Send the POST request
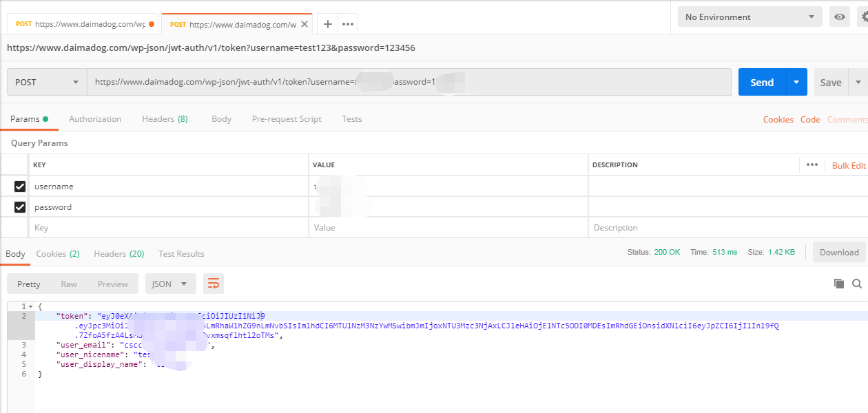 point(762,82)
